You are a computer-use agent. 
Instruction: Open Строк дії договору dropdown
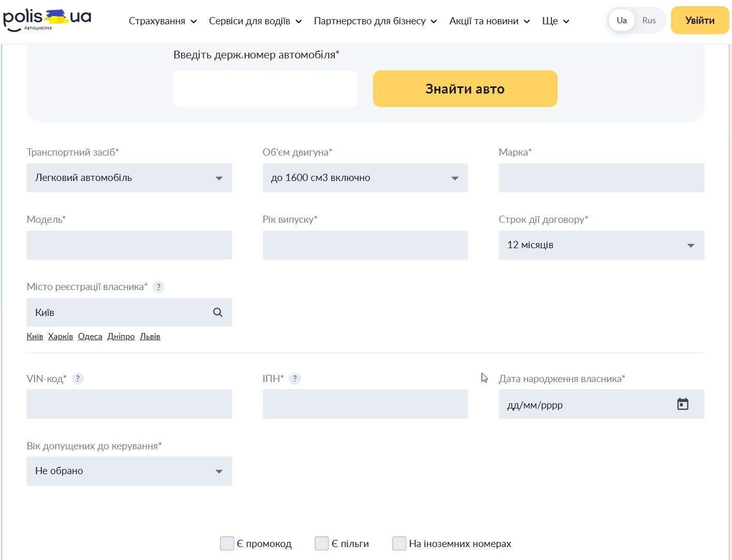[x=601, y=245]
